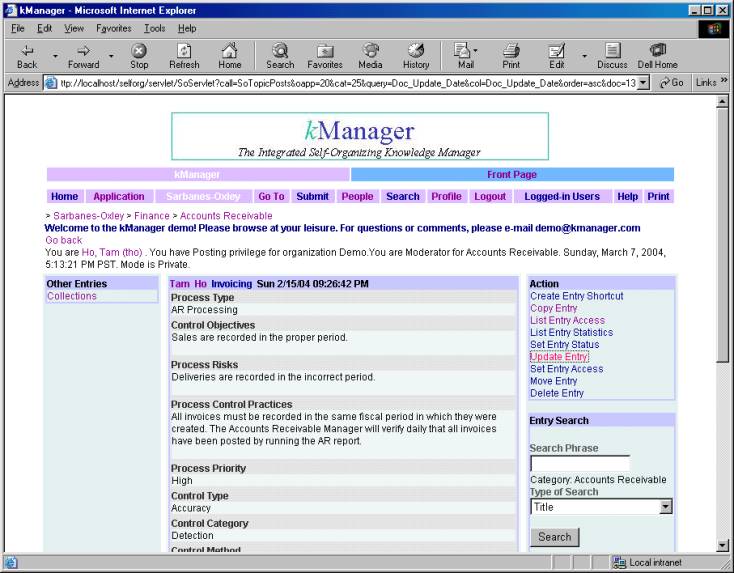Open the Type of Search Title dropdown

(665, 507)
